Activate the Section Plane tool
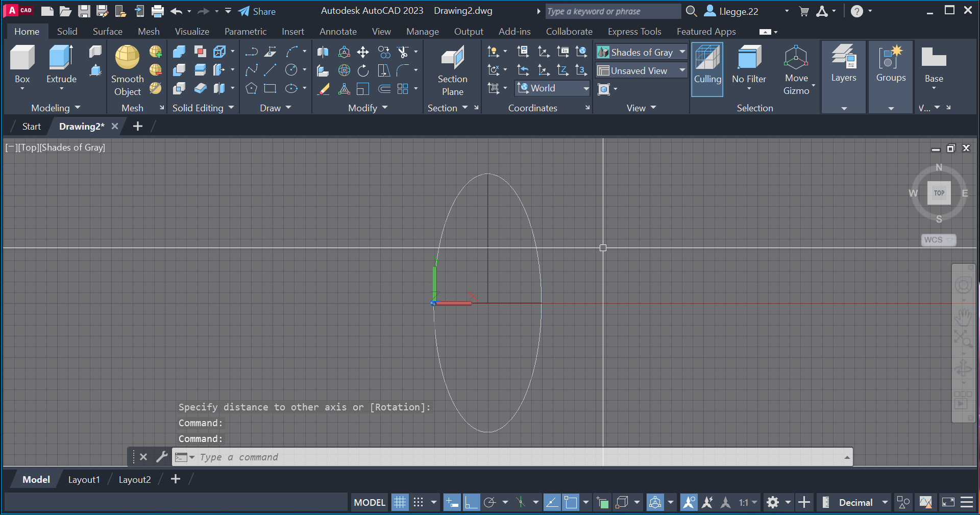This screenshot has height=515, width=980. coord(452,70)
